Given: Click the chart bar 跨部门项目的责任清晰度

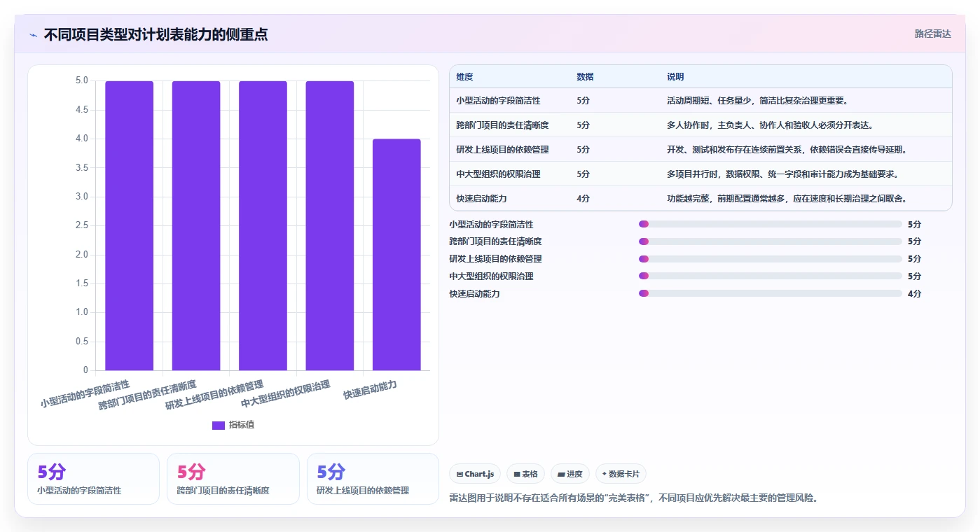Looking at the screenshot, I should click(x=196, y=225).
